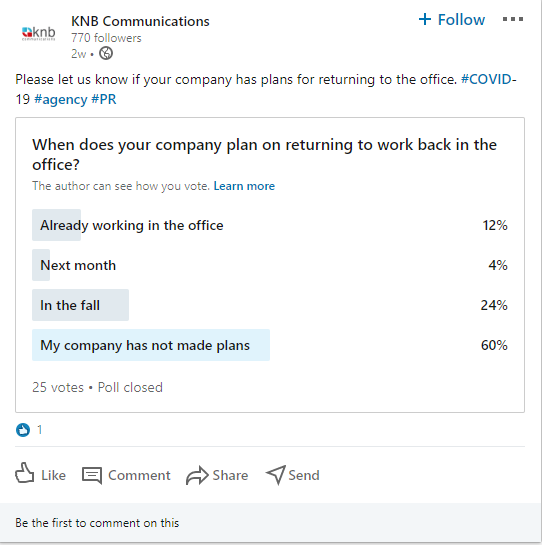This screenshot has height=545, width=542.
Task: Select the Next month poll option
Action: coord(270,265)
